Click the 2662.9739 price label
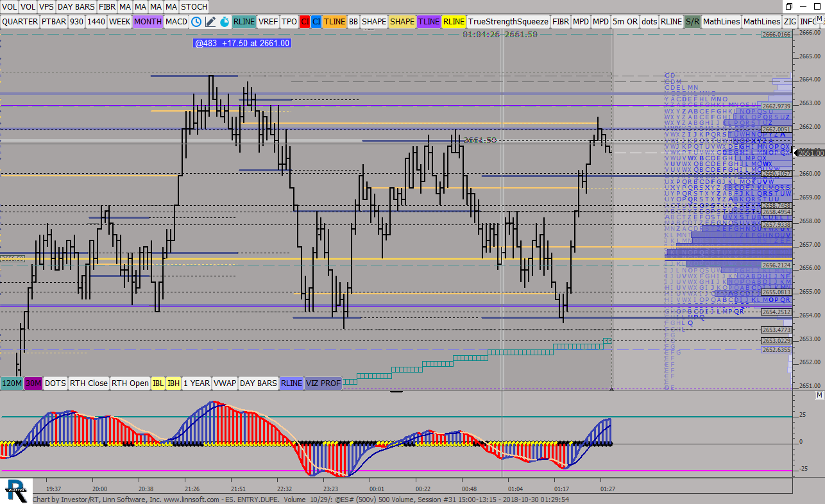This screenshot has height=504, width=825. click(777, 106)
